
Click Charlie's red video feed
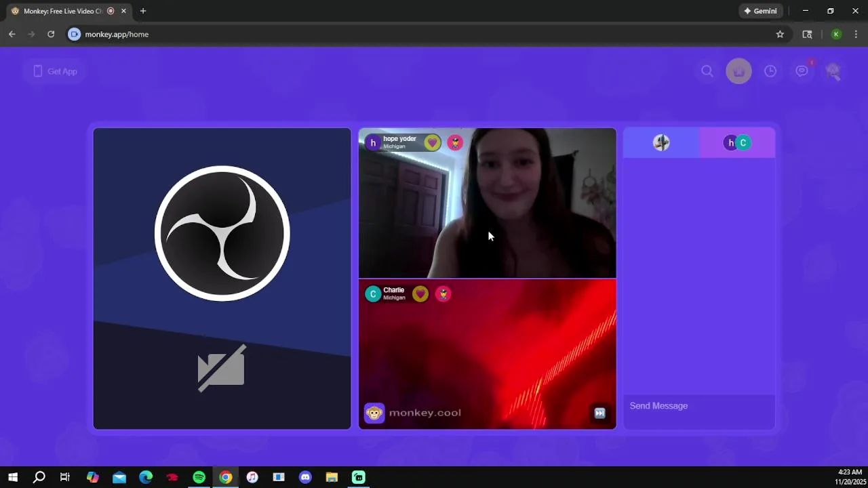pos(488,354)
